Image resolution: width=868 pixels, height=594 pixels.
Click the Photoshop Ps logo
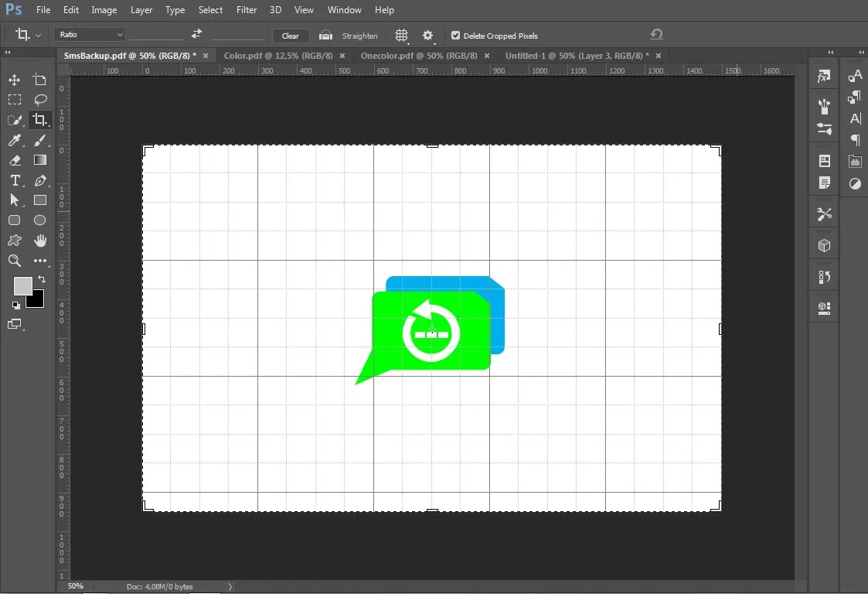click(14, 9)
